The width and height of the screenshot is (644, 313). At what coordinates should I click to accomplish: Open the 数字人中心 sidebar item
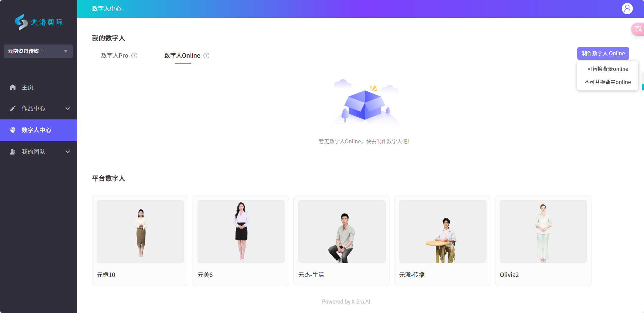[x=36, y=130]
